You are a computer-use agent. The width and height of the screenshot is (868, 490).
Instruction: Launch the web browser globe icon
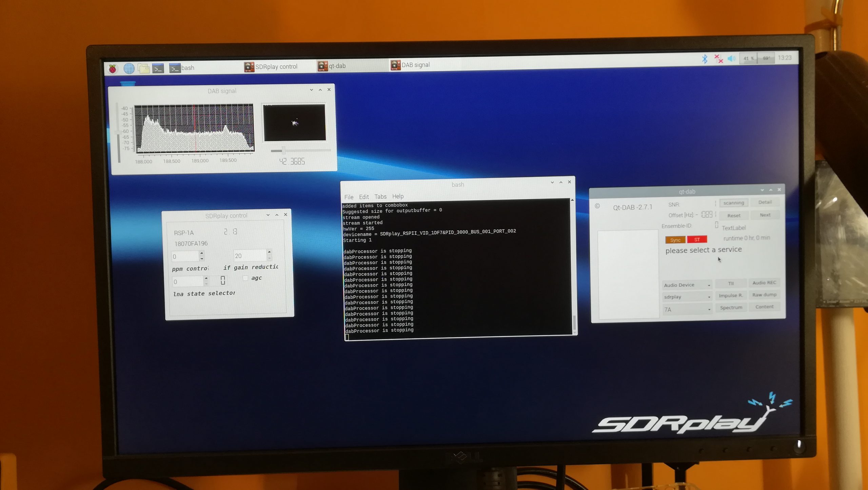(x=129, y=68)
